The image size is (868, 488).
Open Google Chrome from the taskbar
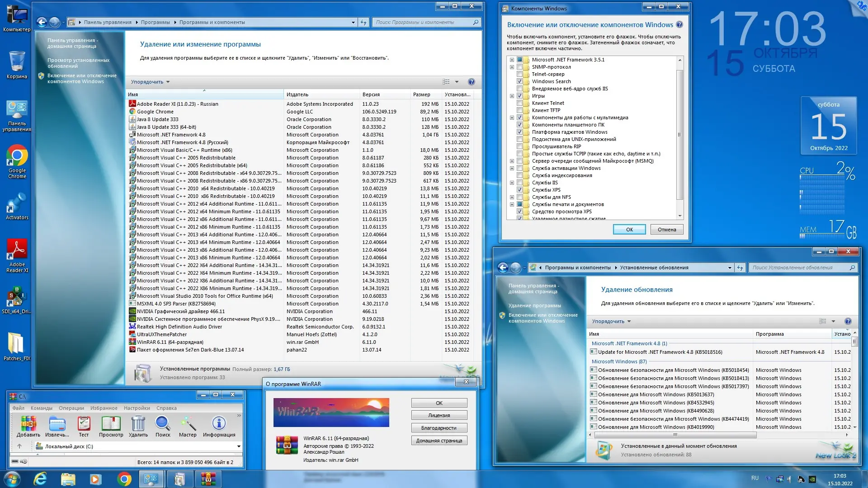124,479
